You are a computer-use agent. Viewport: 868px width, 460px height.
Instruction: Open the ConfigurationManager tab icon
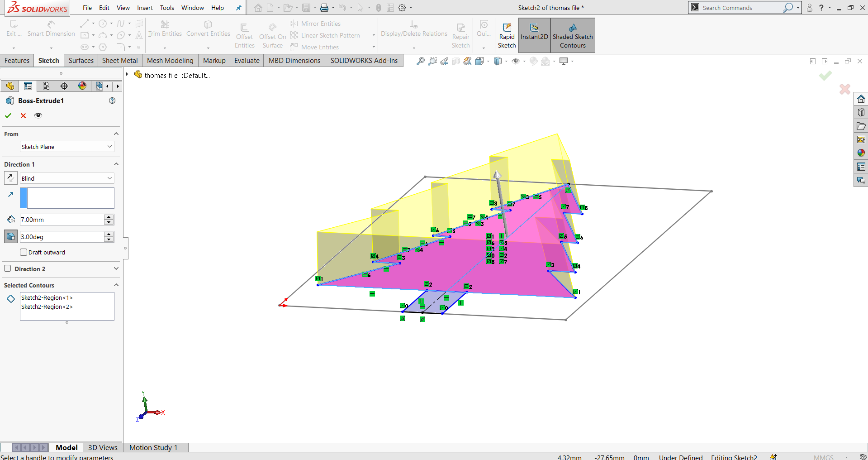(x=46, y=86)
